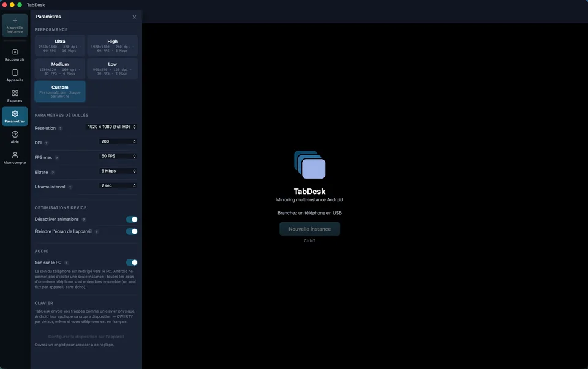The width and height of the screenshot is (588, 369).
Task: Open Aide help icon in sidebar
Action: coord(15,135)
